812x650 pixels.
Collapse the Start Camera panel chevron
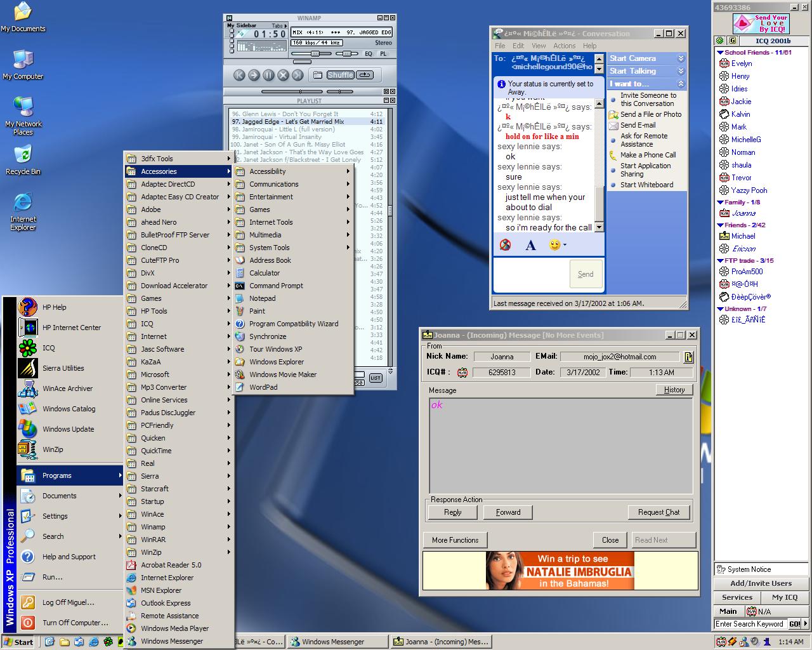click(x=681, y=58)
